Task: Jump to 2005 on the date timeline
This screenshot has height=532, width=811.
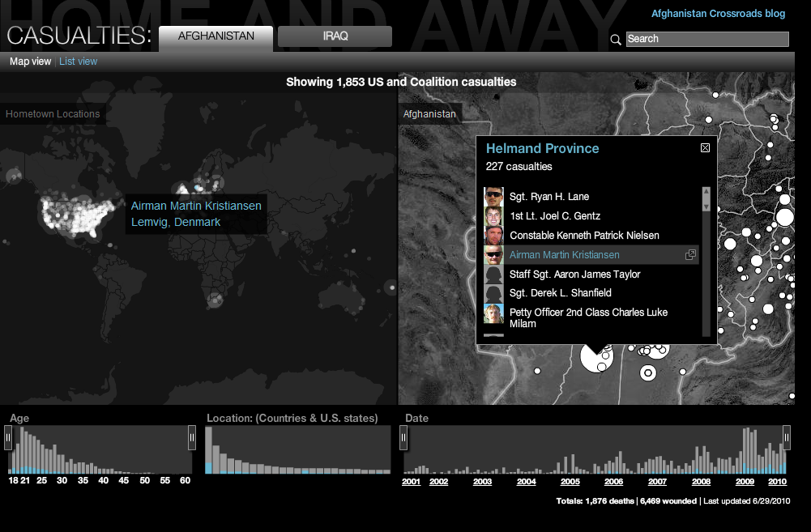Action: [570, 482]
